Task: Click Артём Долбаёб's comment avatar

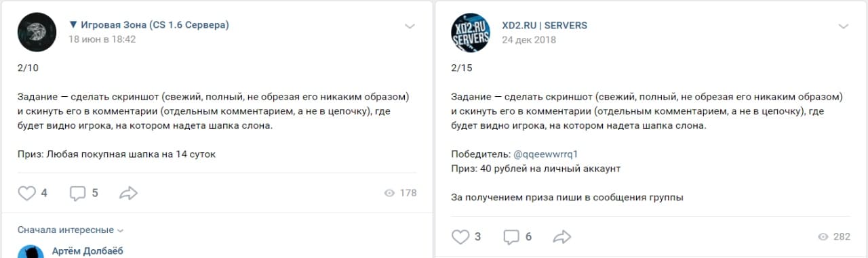Action: (x=31, y=252)
